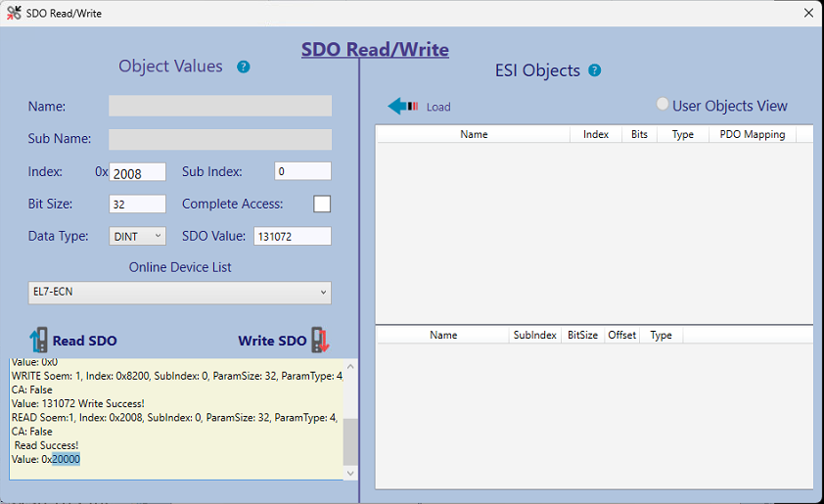Screen dimensions: 824x504
Task: Select the User Objects View radio button
Action: (x=663, y=105)
